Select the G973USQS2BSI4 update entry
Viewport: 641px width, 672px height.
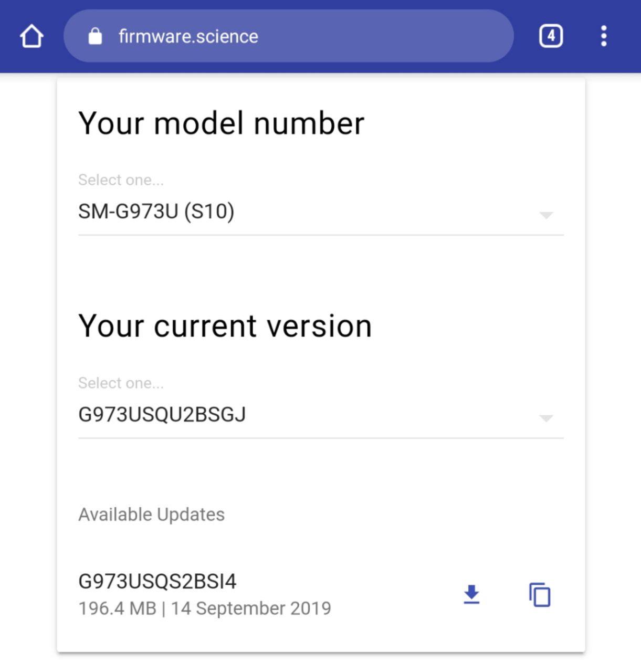coord(157,581)
